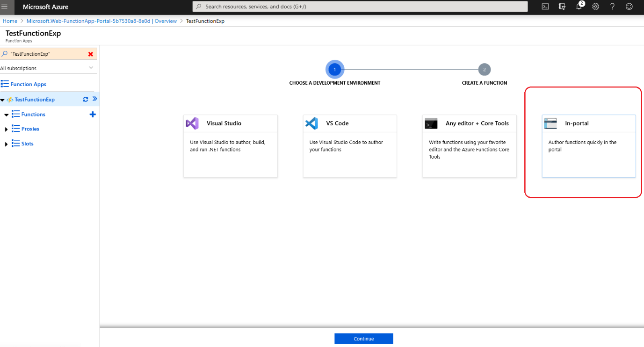Image resolution: width=644 pixels, height=347 pixels.
Task: Open the Microsoft.Web-FunctionApp-Portal Overview breadcrumb
Action: pyautogui.click(x=101, y=21)
